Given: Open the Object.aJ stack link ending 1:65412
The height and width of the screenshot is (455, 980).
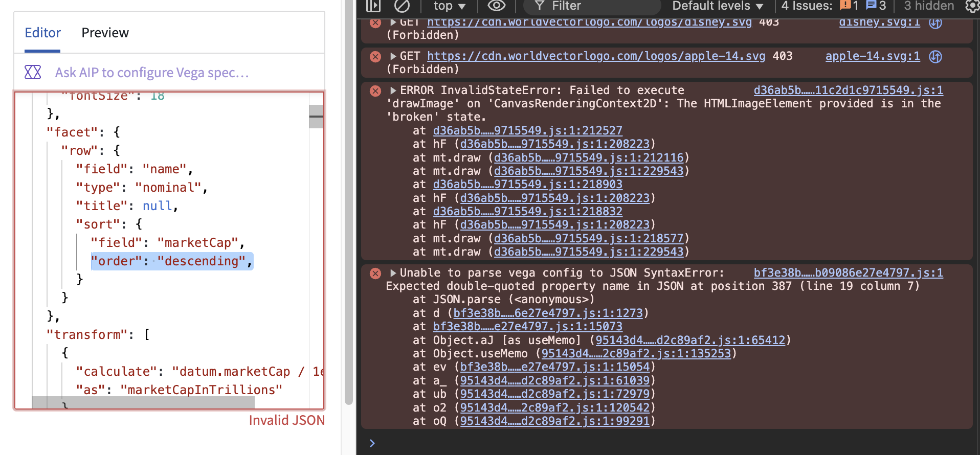Looking at the screenshot, I should click(691, 340).
